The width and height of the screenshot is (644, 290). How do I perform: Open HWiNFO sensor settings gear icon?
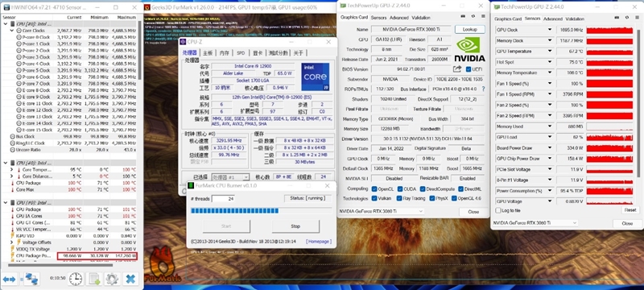(112, 279)
